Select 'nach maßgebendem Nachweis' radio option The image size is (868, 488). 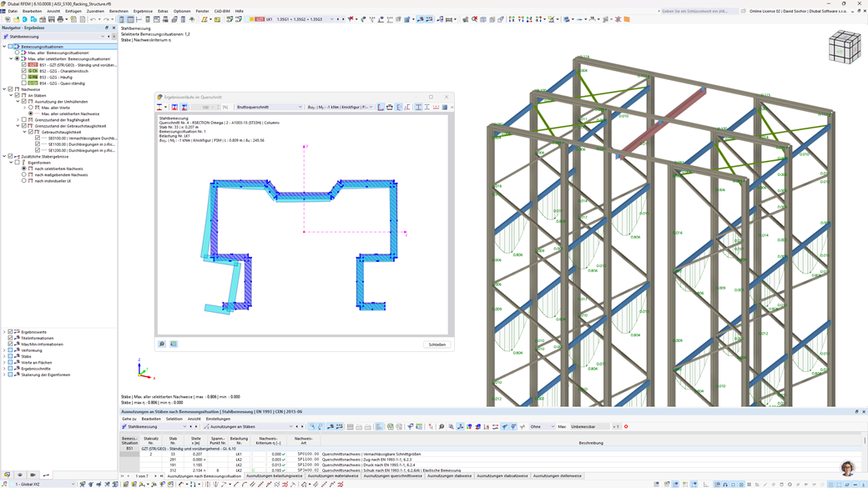[24, 175]
